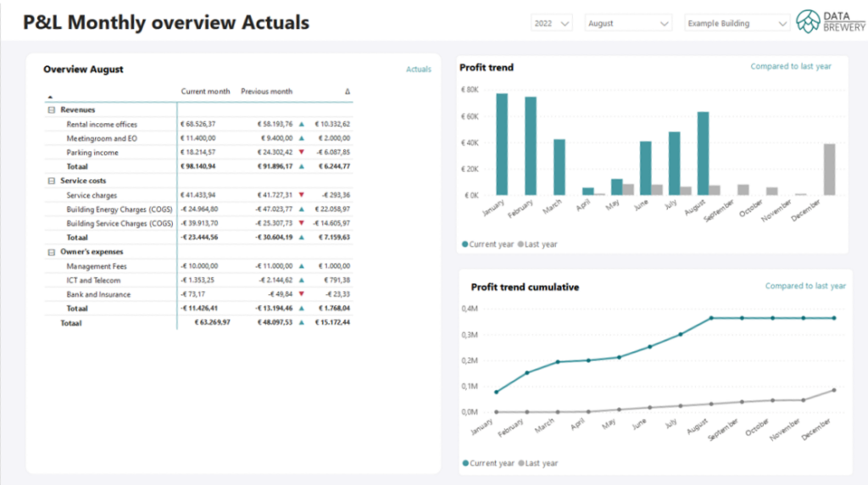The height and width of the screenshot is (485, 868).
Task: Open the Example Building dropdown
Action: pos(737,24)
